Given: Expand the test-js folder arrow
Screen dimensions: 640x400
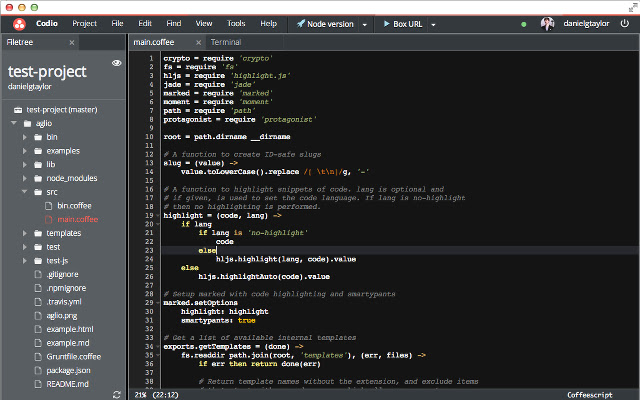Looking at the screenshot, I should coord(24,260).
